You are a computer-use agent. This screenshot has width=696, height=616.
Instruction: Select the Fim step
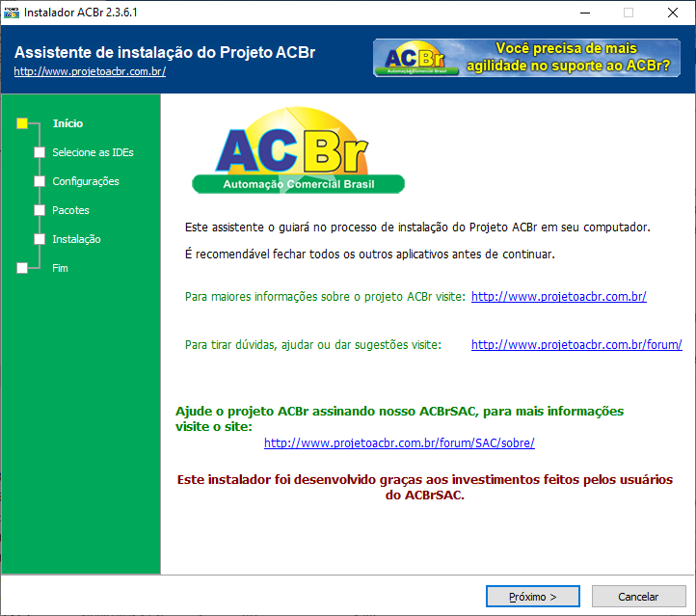tap(60, 268)
